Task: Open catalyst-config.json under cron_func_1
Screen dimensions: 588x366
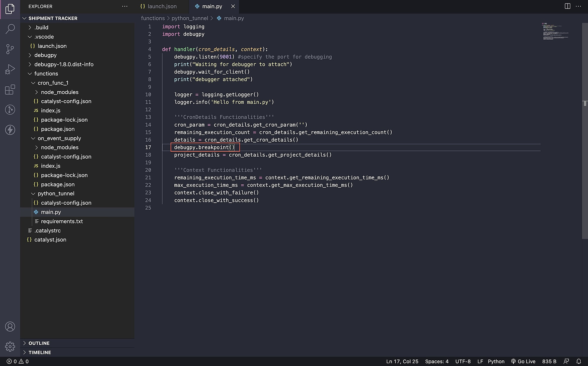Action: coord(78,101)
